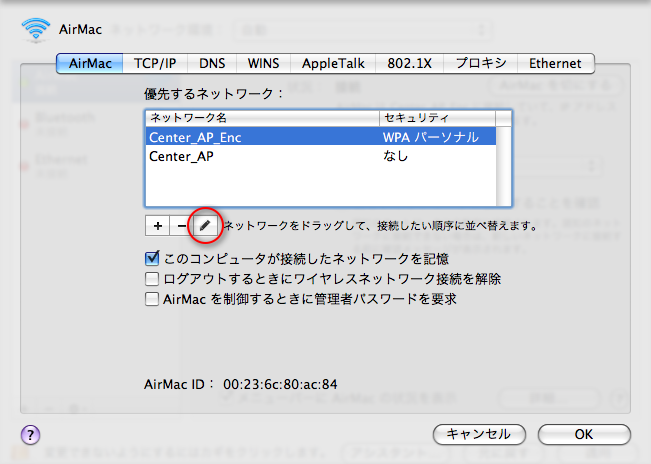651x464 pixels.
Task: Confirm with the OK button
Action: [584, 434]
